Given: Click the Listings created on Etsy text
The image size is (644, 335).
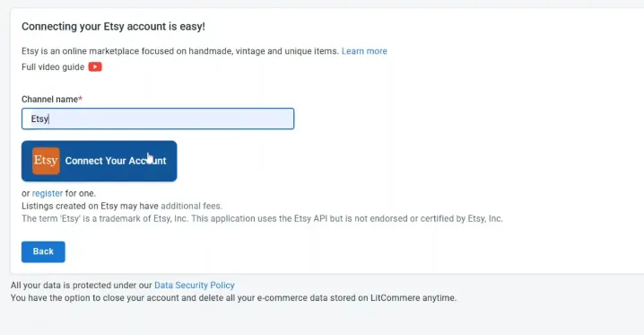Looking at the screenshot, I should point(90,206).
